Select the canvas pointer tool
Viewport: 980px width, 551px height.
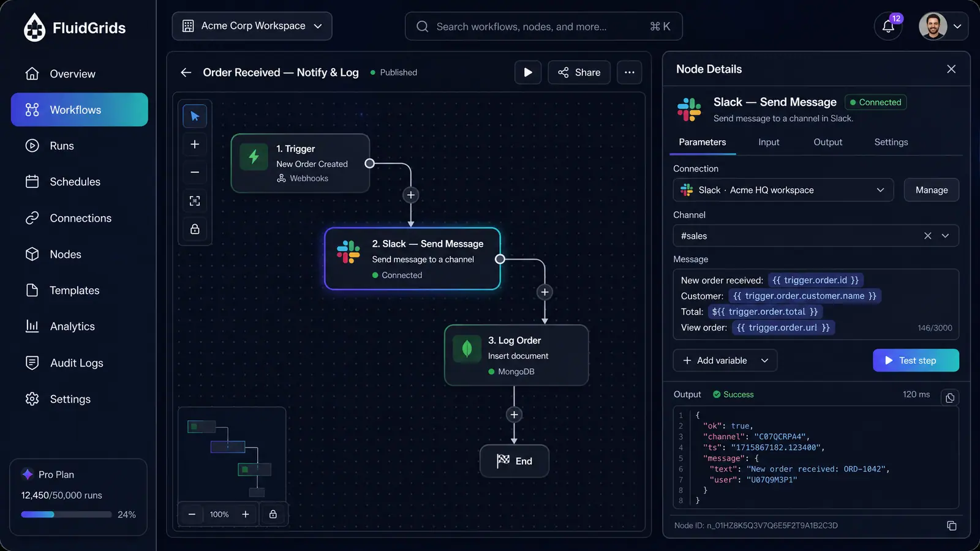click(x=195, y=116)
